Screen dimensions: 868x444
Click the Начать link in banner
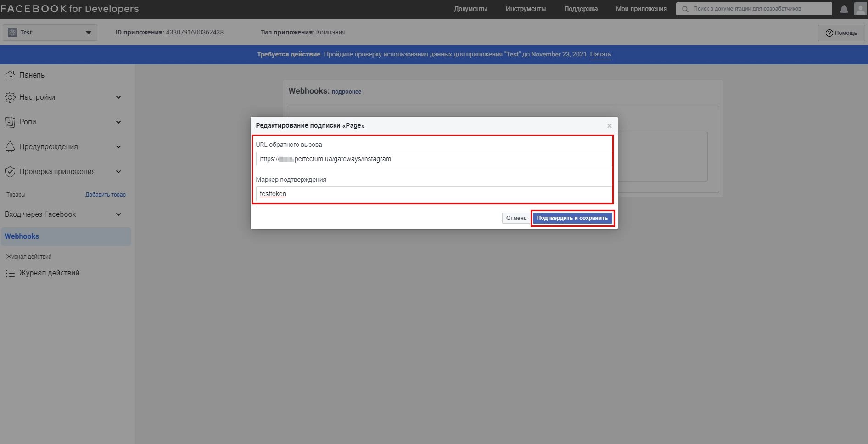(600, 54)
